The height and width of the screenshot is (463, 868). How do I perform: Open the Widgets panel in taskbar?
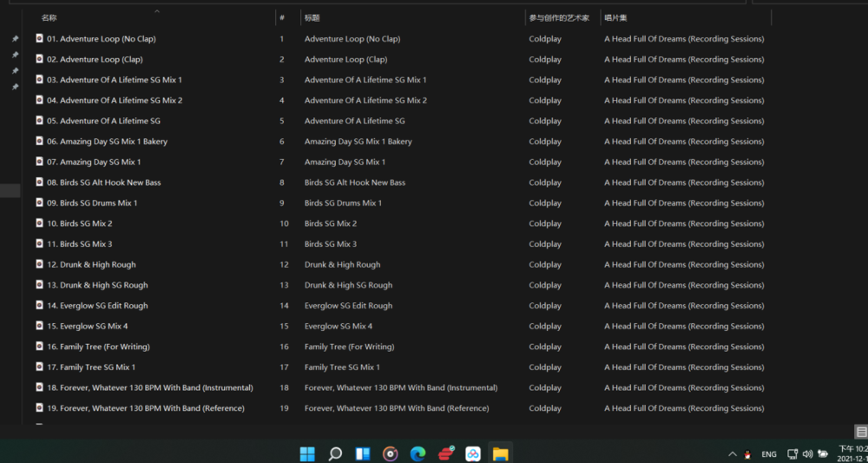pos(363,453)
